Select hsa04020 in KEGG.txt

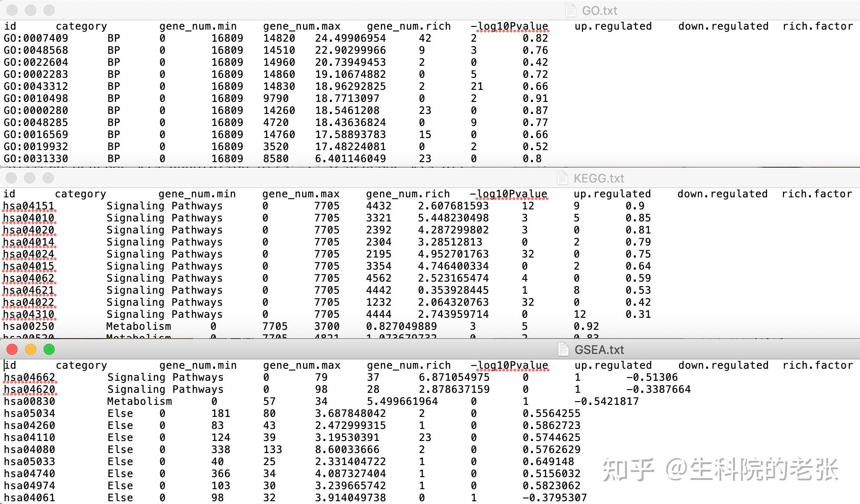[29, 230]
